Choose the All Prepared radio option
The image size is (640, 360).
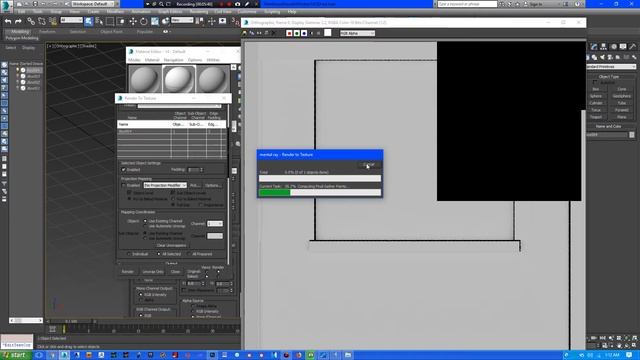(x=189, y=254)
